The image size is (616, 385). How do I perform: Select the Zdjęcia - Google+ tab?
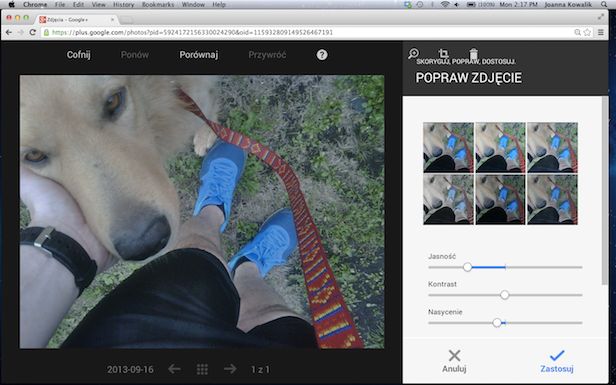click(77, 19)
